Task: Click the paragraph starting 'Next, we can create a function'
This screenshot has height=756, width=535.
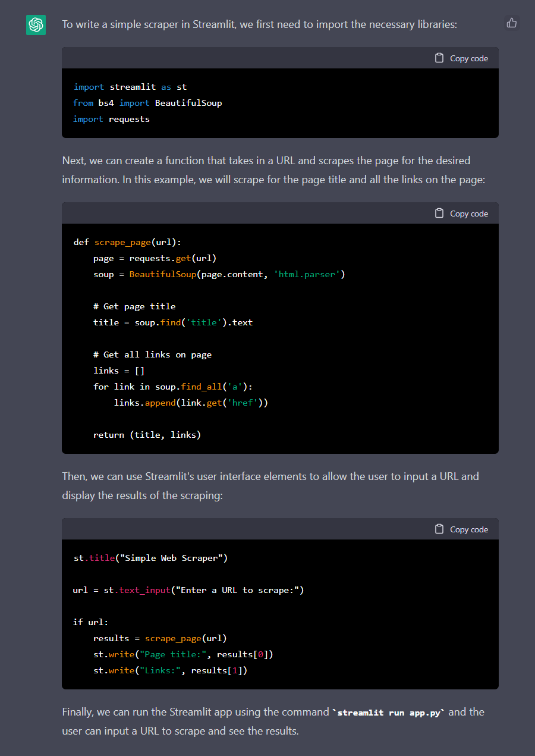Action: click(x=274, y=170)
